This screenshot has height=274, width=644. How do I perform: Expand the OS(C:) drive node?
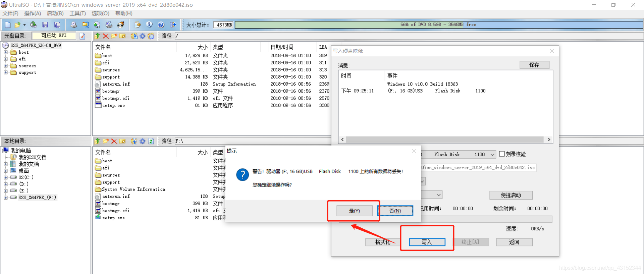[6, 177]
